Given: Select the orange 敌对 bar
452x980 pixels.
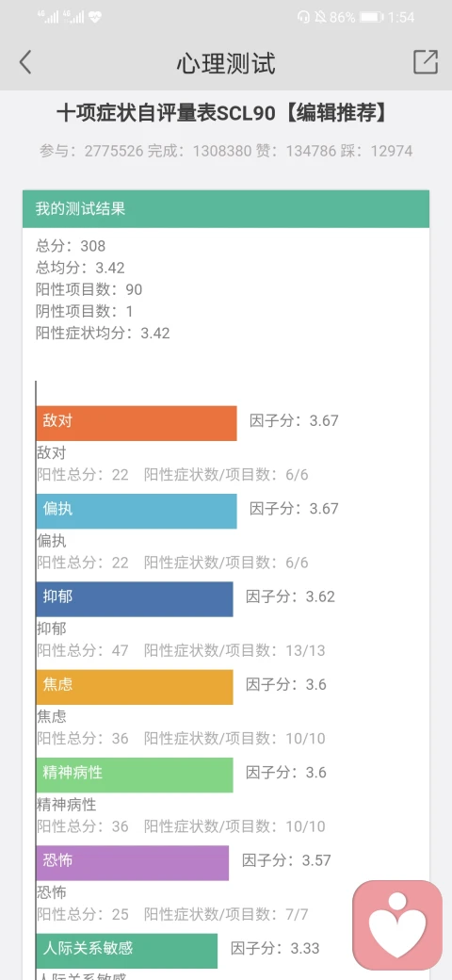Looking at the screenshot, I should (137, 423).
